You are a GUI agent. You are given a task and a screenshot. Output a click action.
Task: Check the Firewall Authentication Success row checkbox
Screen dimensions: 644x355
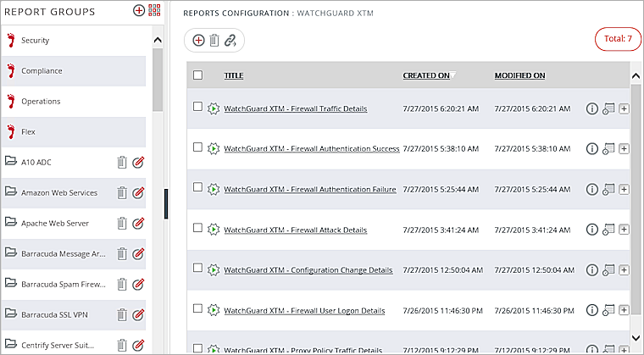point(197,148)
